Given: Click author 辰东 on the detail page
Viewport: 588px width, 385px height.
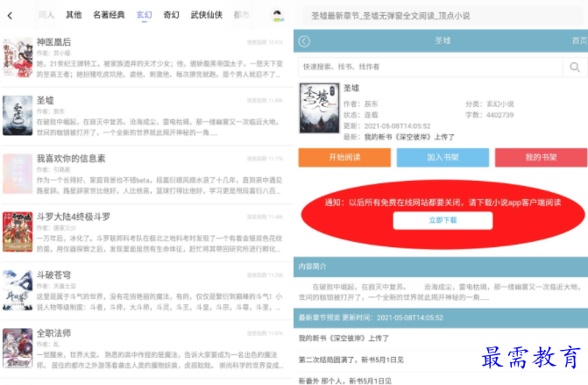Looking at the screenshot, I should click(x=371, y=104).
